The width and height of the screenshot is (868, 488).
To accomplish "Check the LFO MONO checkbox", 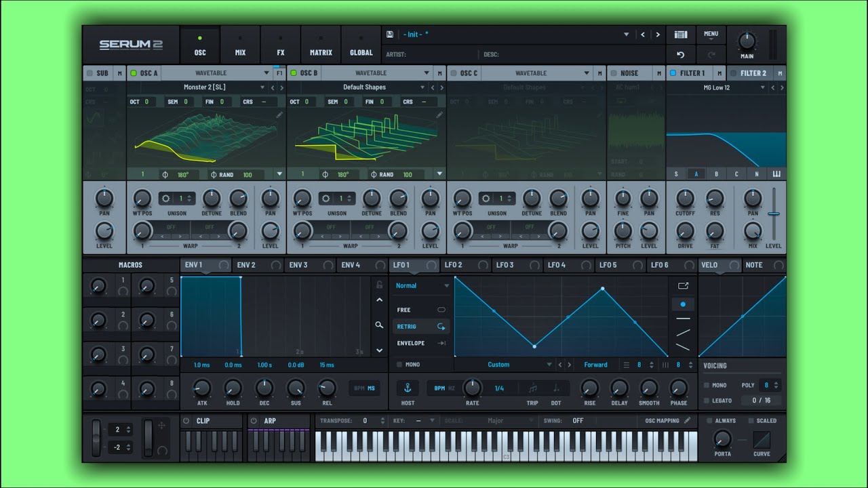I will coord(399,365).
